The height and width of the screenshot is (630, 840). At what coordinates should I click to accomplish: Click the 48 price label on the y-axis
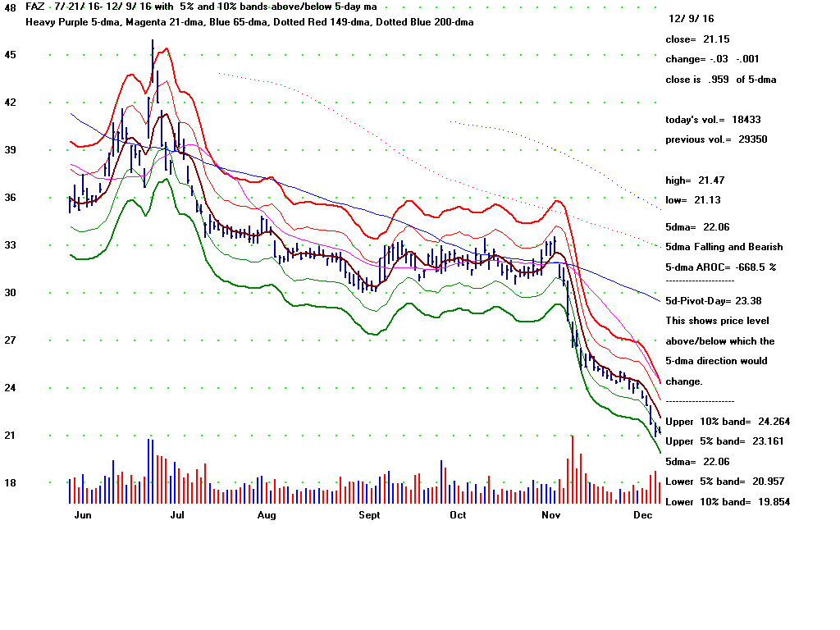(11, 7)
